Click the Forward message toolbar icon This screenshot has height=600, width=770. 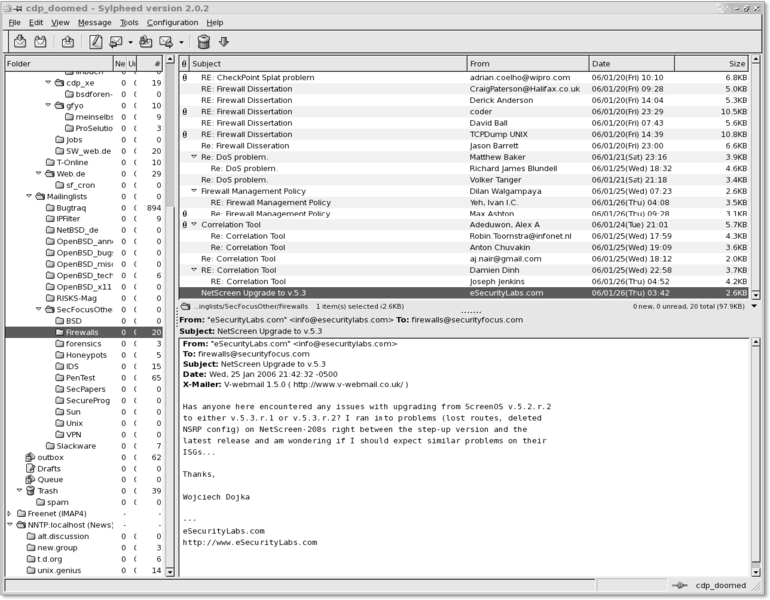click(167, 42)
